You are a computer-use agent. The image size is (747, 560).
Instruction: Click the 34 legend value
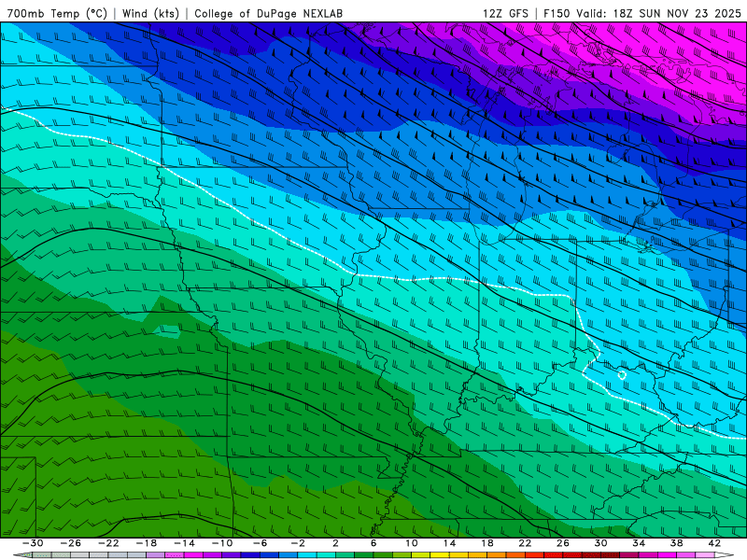[x=639, y=543]
